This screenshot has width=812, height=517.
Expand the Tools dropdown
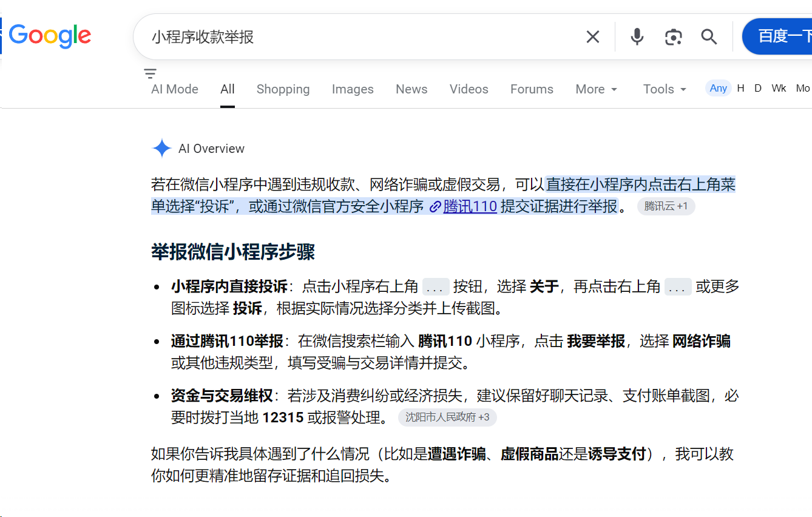coord(665,89)
